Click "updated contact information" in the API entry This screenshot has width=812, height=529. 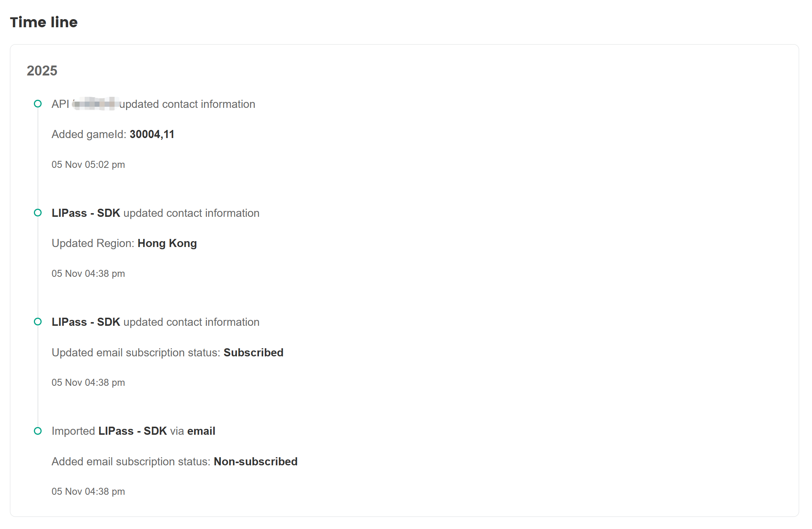pyautogui.click(x=187, y=104)
